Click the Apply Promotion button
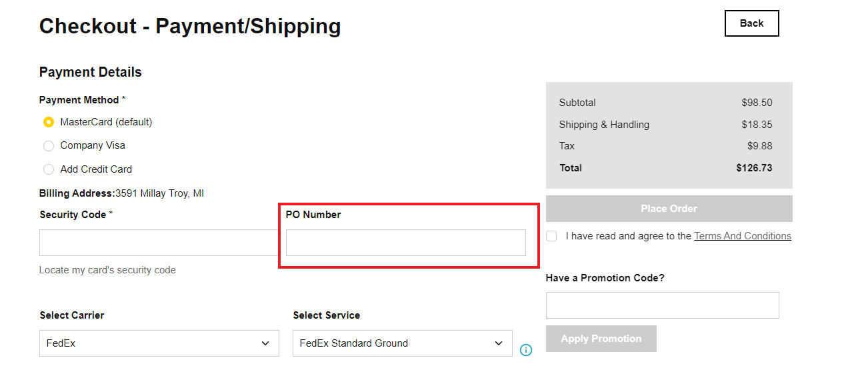 (x=601, y=339)
